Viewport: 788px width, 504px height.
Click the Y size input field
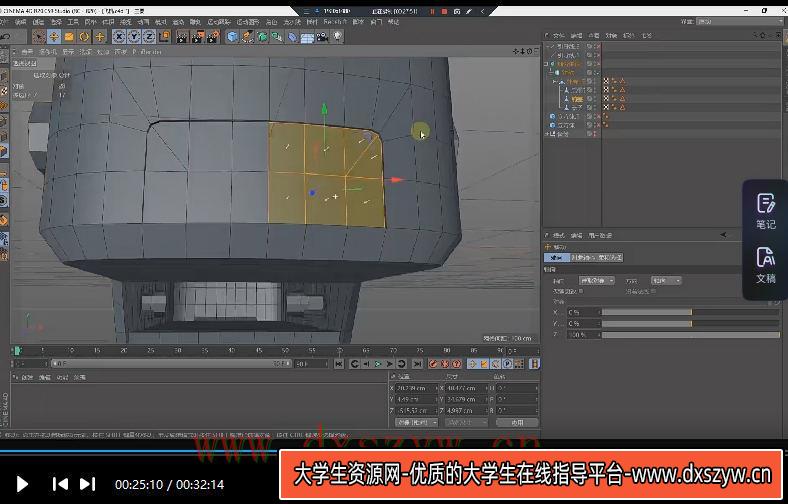(x=465, y=399)
